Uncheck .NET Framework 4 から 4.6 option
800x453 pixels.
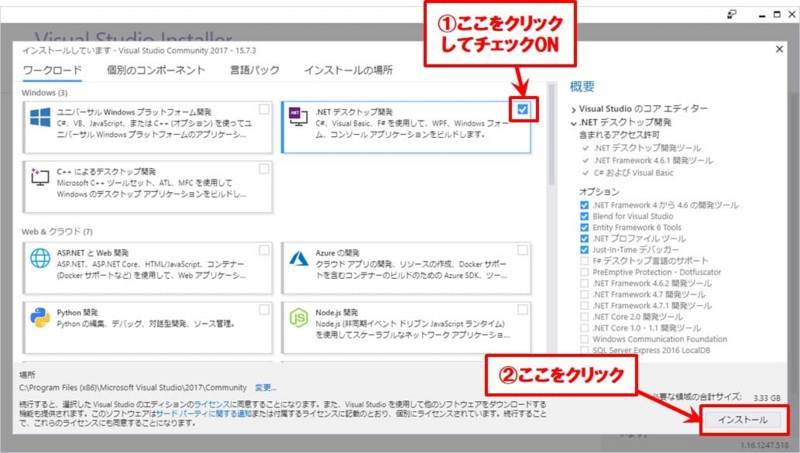584,205
